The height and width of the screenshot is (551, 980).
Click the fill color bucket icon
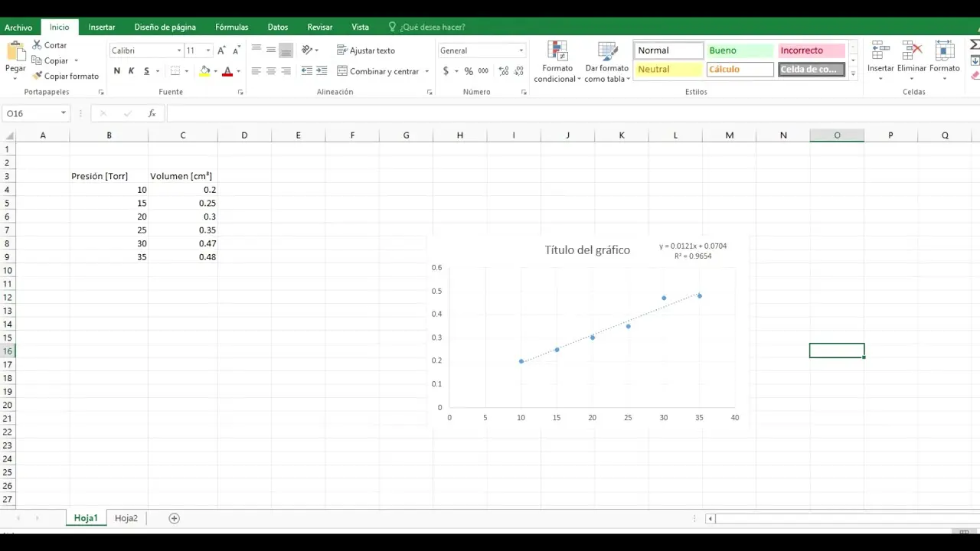pos(205,70)
